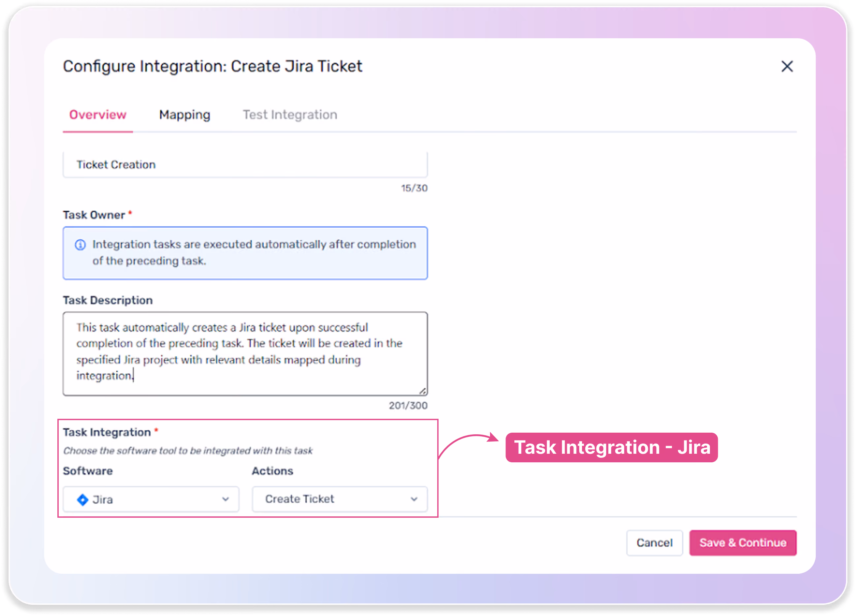Click the Task Integration label
The height and width of the screenshot is (616, 856).
pos(107,433)
